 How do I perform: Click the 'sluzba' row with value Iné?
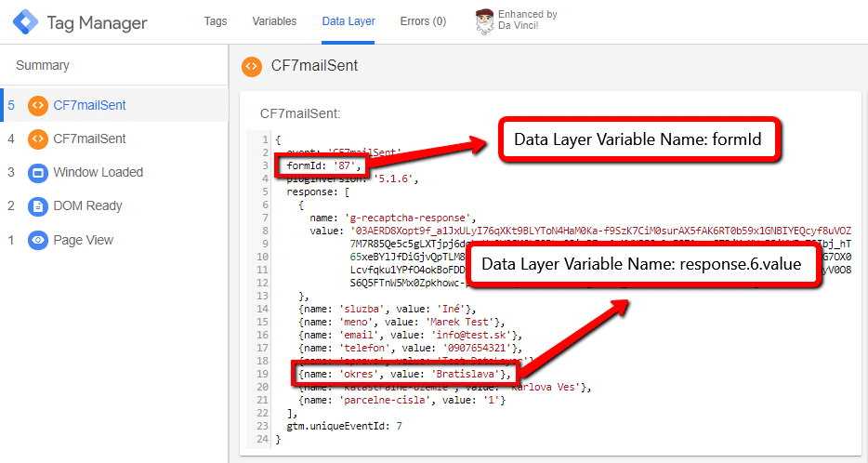(x=387, y=309)
